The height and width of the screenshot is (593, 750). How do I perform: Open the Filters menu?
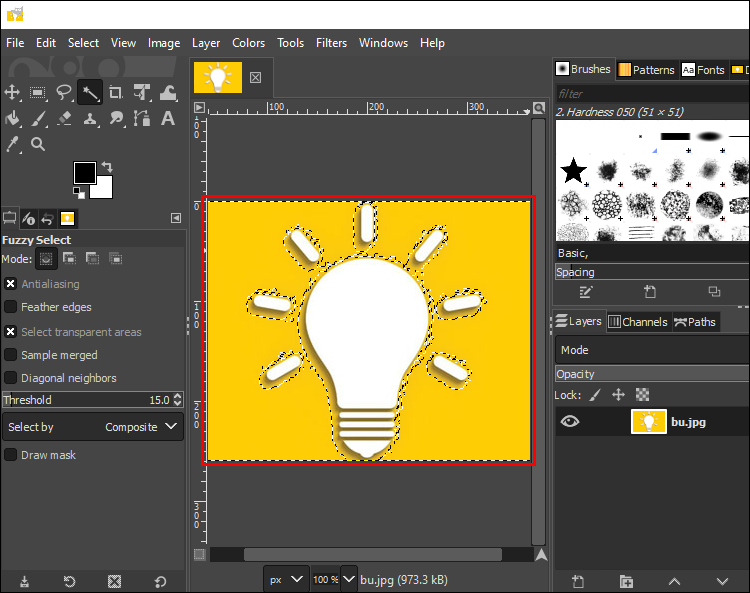point(331,43)
